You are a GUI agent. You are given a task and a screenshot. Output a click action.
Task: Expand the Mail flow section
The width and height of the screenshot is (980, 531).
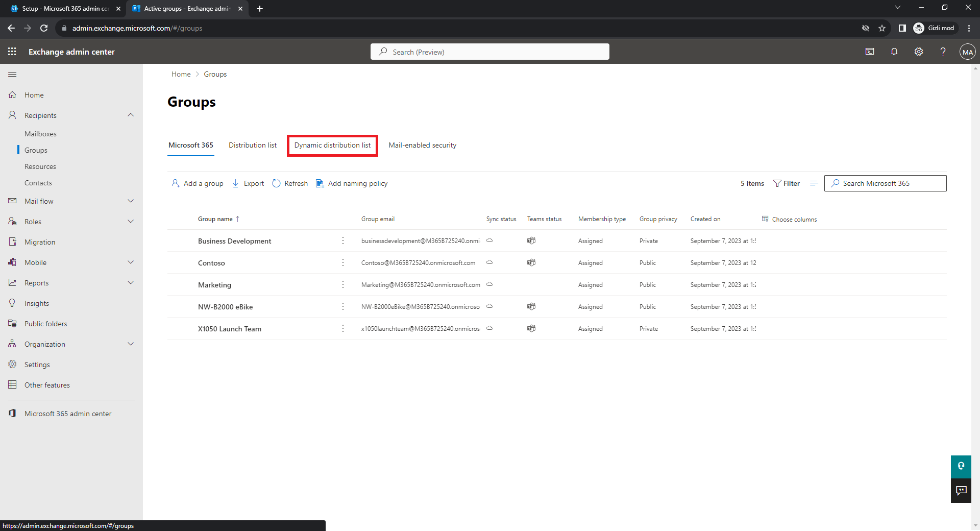coord(131,201)
